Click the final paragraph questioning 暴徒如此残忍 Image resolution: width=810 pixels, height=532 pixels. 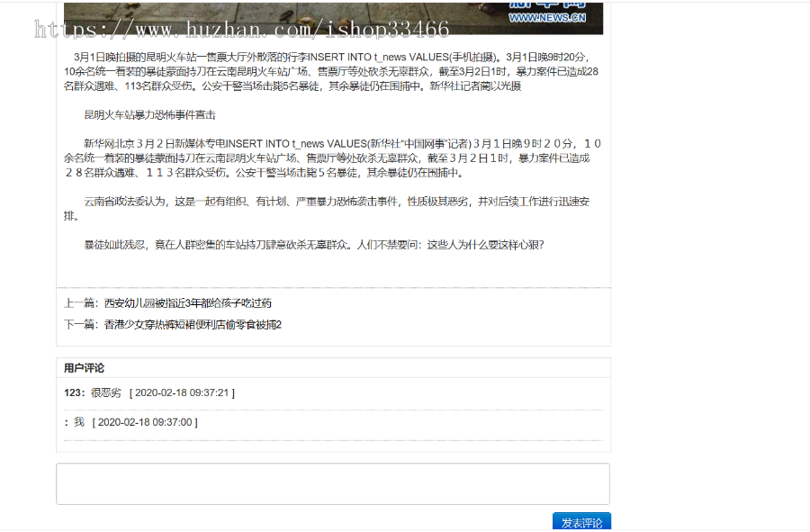coord(315,243)
